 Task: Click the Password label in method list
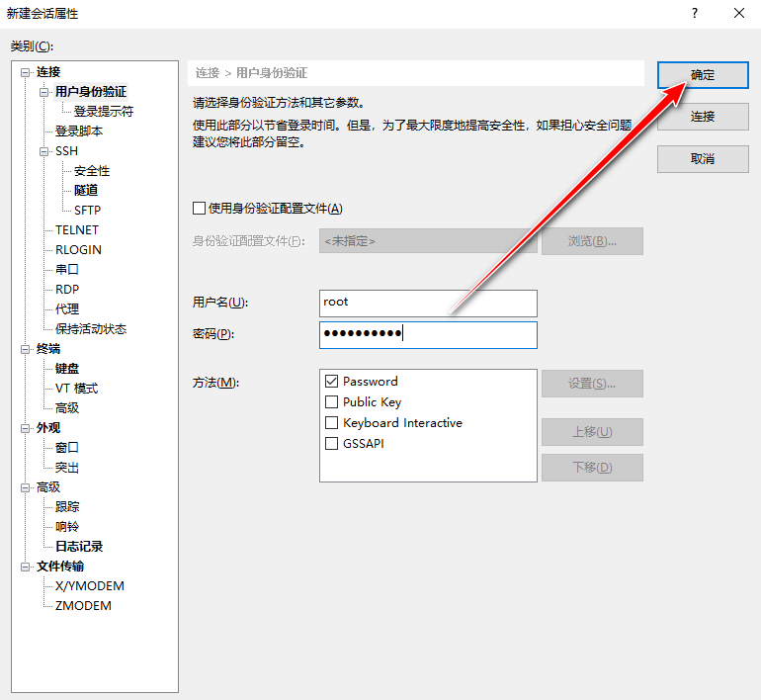coord(371,382)
